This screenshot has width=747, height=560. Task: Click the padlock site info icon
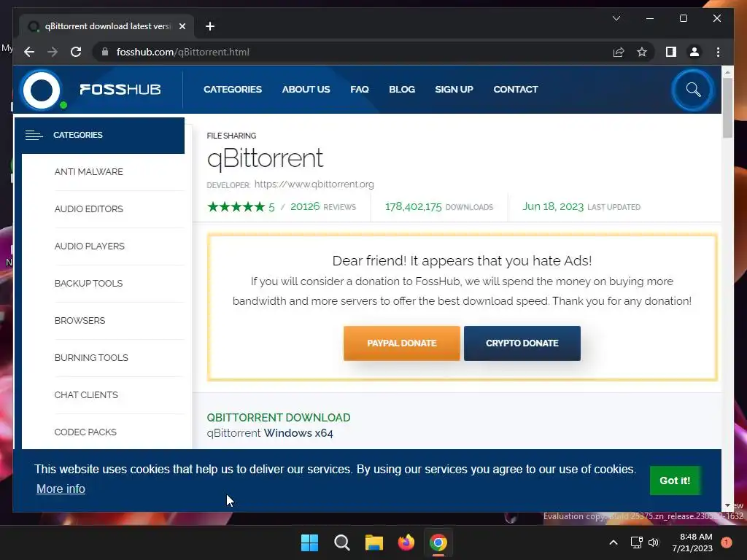pyautogui.click(x=105, y=52)
